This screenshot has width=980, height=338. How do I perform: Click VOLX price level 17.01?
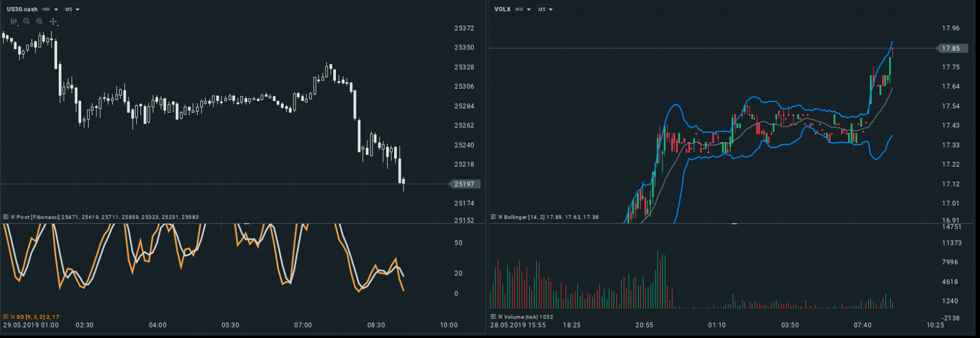coord(951,204)
